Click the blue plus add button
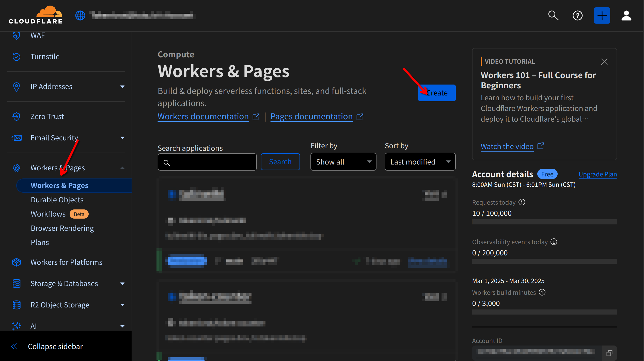The width and height of the screenshot is (644, 361). (602, 15)
